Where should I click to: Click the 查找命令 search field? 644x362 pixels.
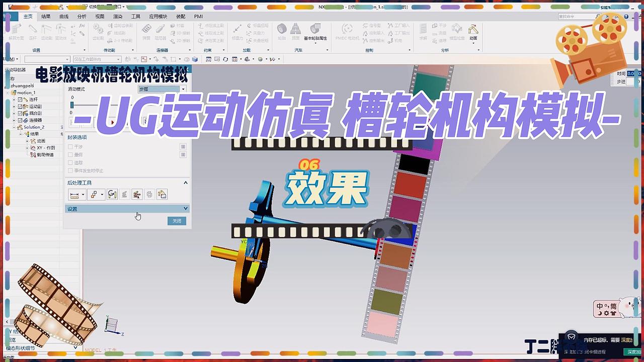pos(579,17)
